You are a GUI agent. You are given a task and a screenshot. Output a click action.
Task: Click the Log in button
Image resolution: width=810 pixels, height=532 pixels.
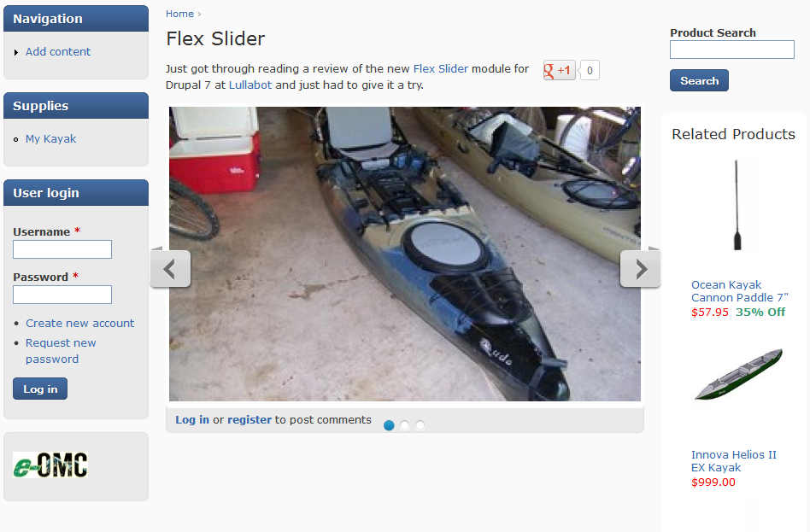click(40, 389)
